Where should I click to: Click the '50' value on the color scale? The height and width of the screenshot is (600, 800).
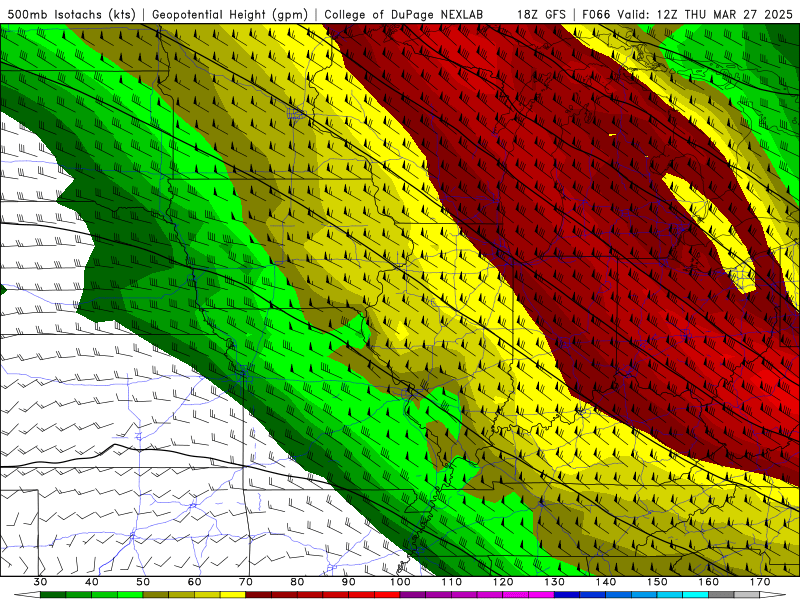pyautogui.click(x=143, y=582)
